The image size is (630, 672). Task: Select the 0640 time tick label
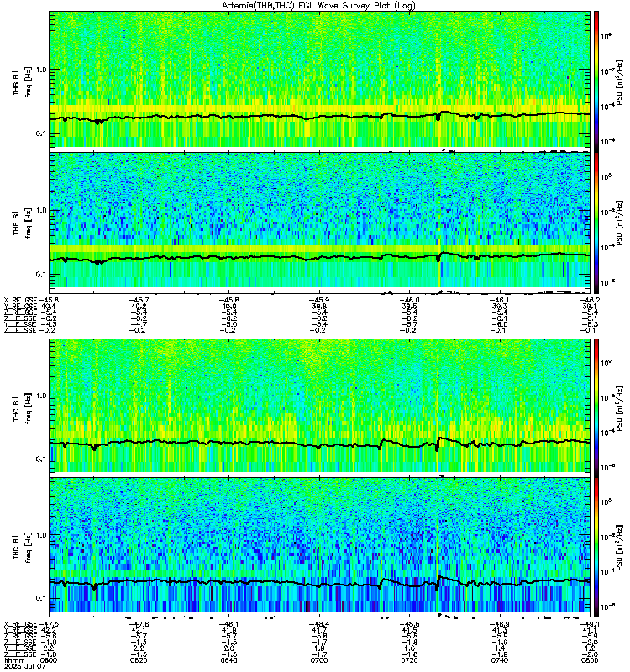229,660
